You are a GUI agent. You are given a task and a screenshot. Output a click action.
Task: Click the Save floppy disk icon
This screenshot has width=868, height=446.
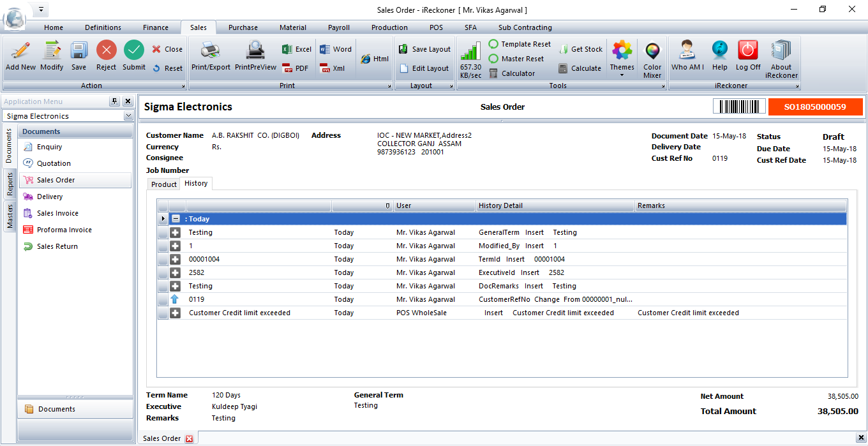click(x=79, y=51)
